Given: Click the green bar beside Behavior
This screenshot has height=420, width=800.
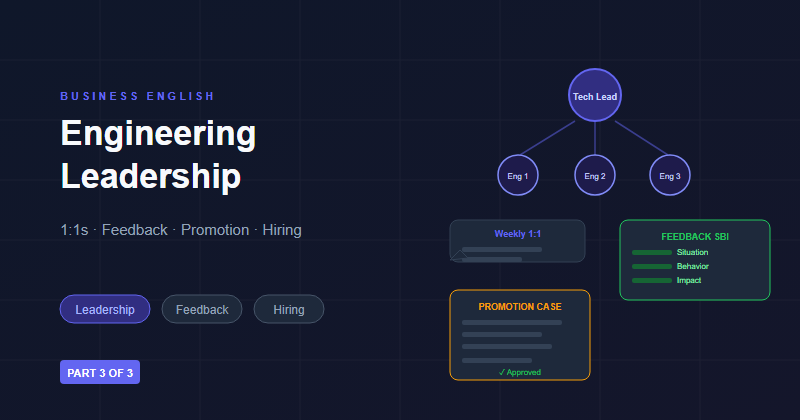Looking at the screenshot, I should click(652, 266).
